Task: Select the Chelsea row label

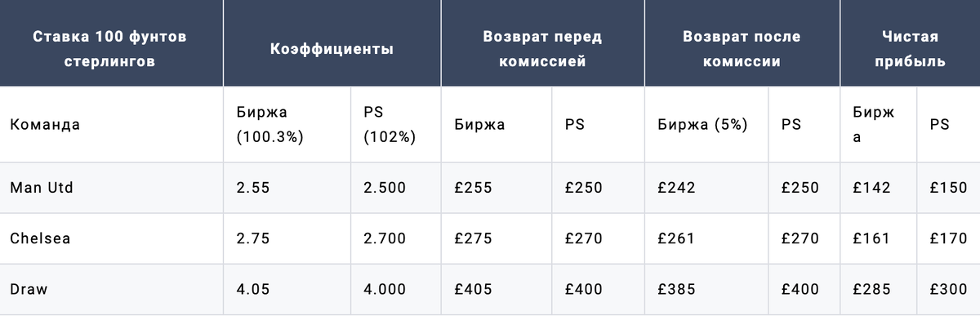Action: click(40, 238)
